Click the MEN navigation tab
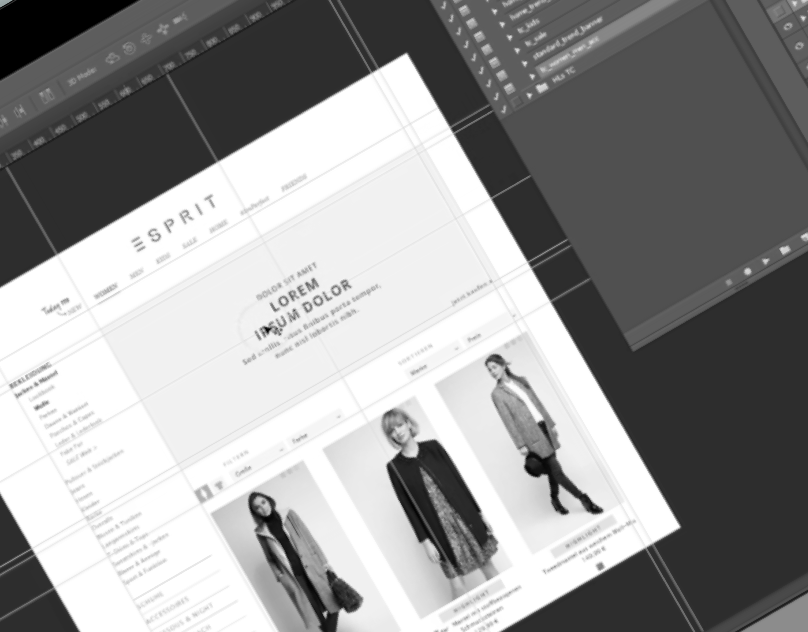 137,274
